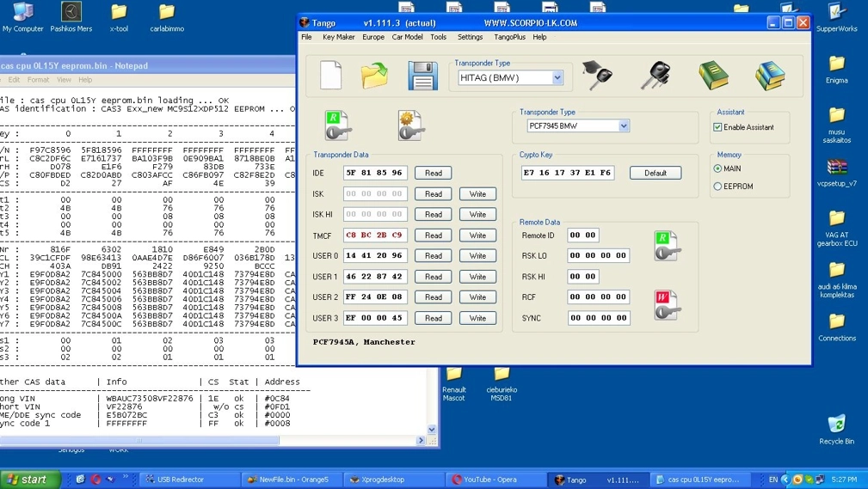Switch to USB Redirector taskbar item
The image size is (868, 489).
[189, 480]
